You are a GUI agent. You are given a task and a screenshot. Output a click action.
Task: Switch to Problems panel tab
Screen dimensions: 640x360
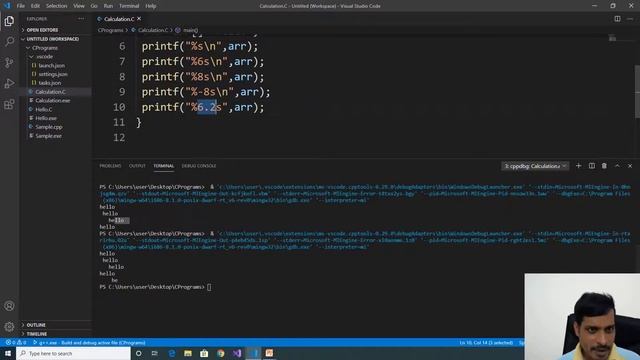[x=110, y=166]
